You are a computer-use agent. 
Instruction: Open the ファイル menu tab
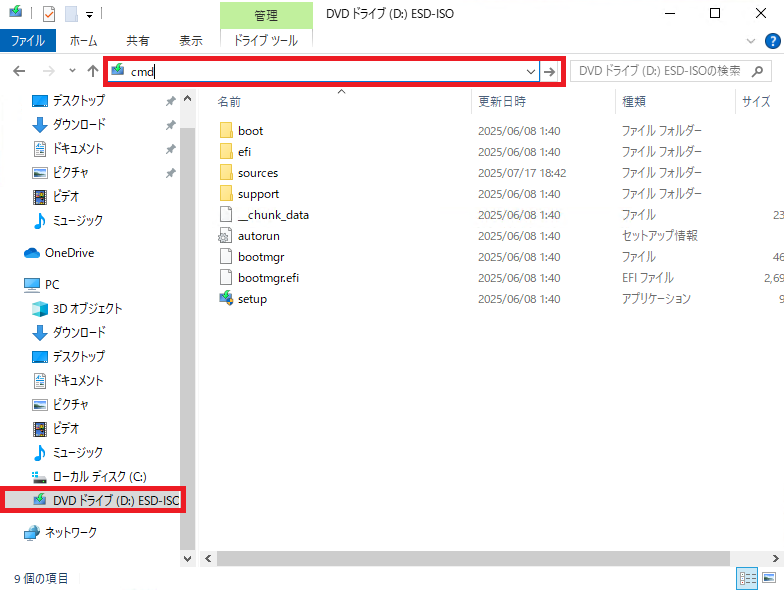pos(28,40)
